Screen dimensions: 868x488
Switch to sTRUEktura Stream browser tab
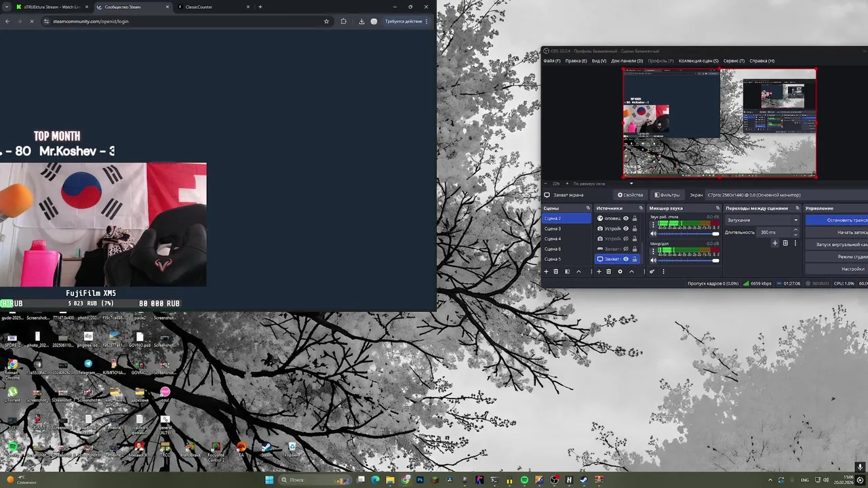[x=52, y=7]
